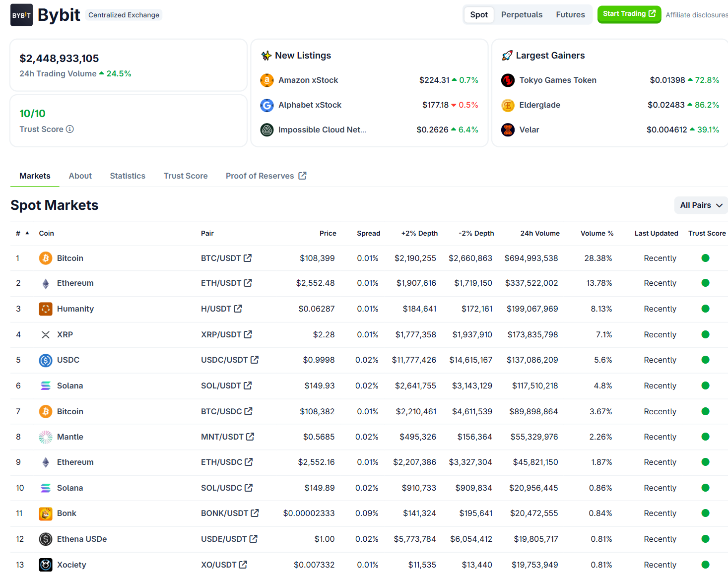Switch to the Perpetuals tab
This screenshot has height=576, width=728.
(x=522, y=14)
